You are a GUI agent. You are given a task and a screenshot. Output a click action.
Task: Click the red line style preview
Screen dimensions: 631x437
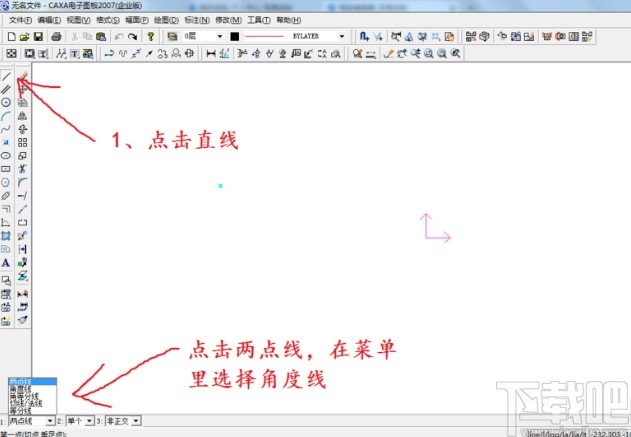pos(264,37)
